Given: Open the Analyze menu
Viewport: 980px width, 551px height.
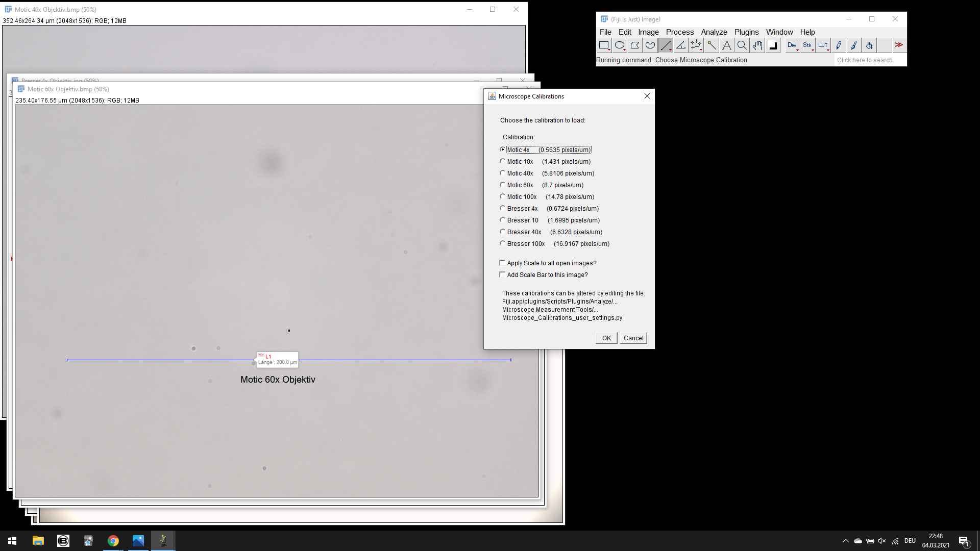Looking at the screenshot, I should pyautogui.click(x=714, y=32).
